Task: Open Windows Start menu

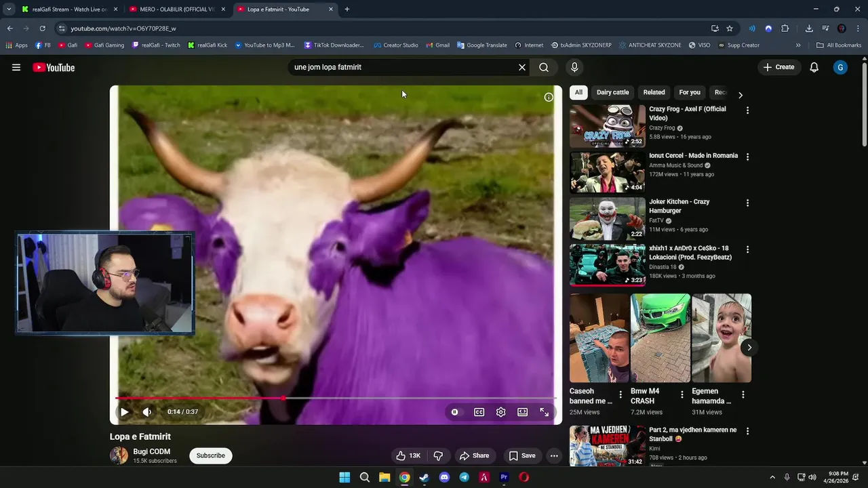Action: (344, 477)
